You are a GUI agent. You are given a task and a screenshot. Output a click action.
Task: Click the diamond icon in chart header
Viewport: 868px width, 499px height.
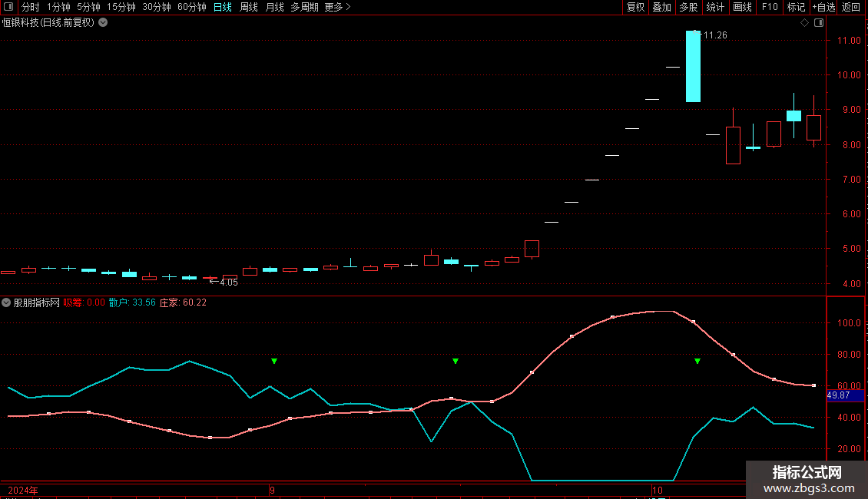tap(805, 23)
